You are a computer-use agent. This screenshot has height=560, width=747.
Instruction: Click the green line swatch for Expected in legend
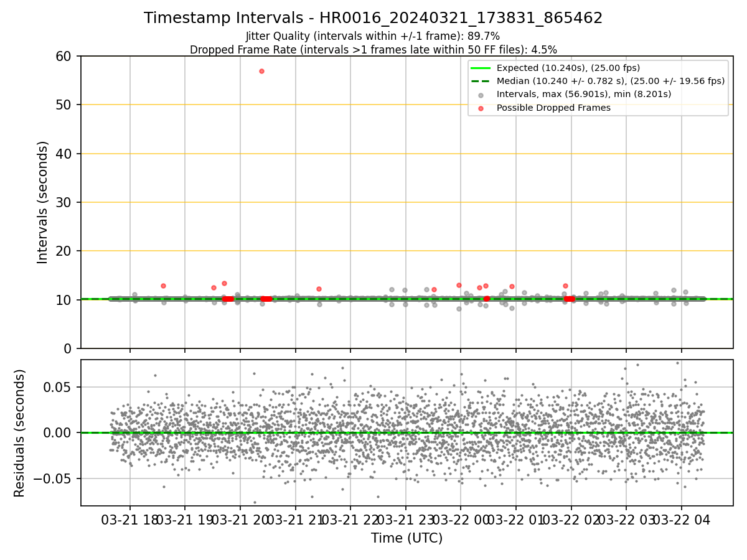[x=481, y=68]
